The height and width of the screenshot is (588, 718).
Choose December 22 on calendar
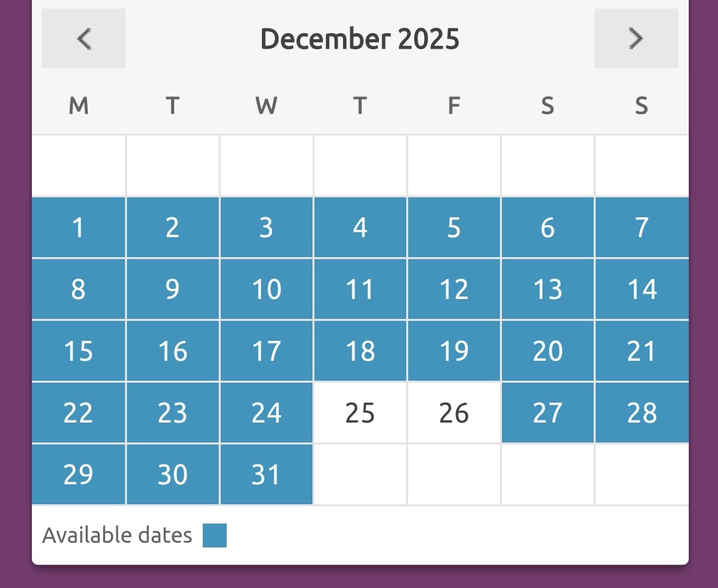tap(78, 413)
